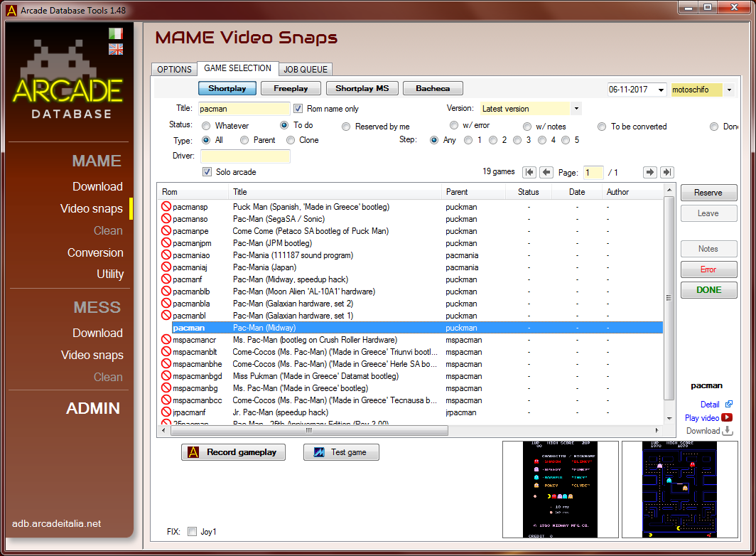756x556 pixels.
Task: Click the to-do icon beside pacmanbla
Action: [166, 303]
